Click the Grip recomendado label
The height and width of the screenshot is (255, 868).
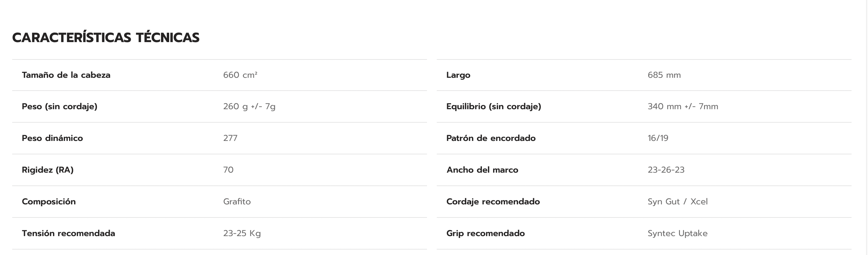pyautogui.click(x=485, y=233)
